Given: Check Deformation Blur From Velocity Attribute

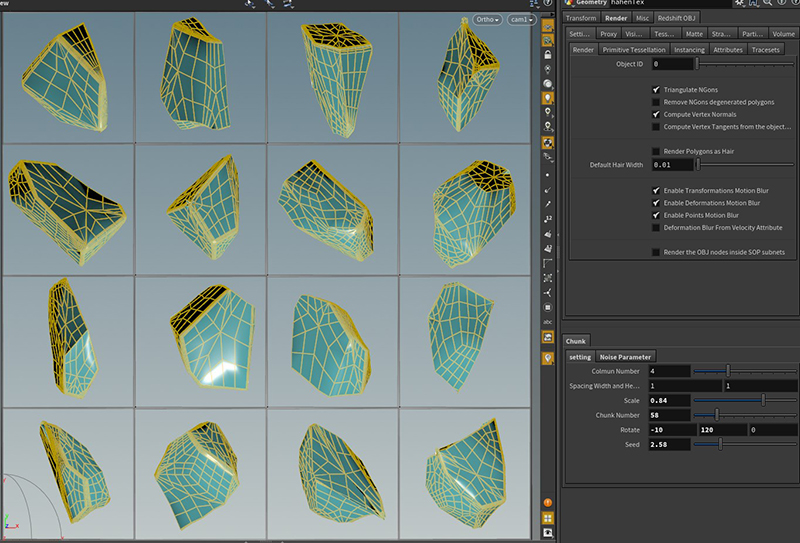Looking at the screenshot, I should pyautogui.click(x=656, y=228).
